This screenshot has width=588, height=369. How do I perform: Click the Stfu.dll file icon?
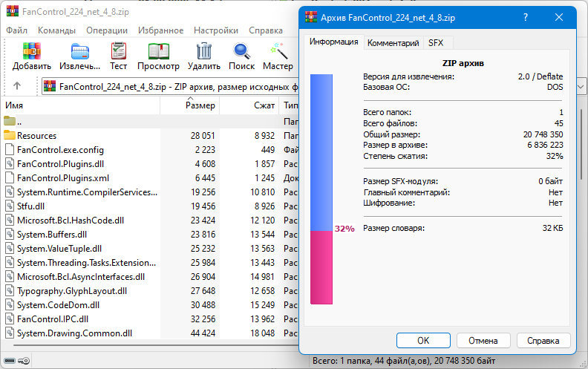point(10,206)
